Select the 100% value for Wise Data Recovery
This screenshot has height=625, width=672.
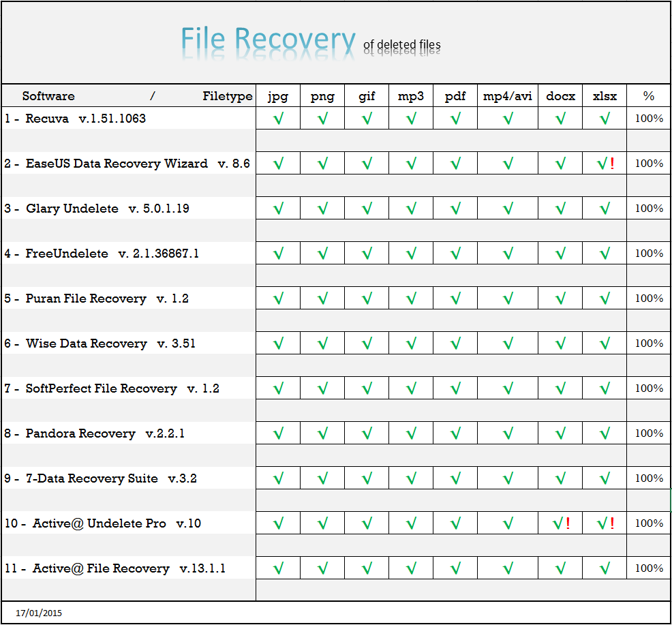(x=649, y=344)
